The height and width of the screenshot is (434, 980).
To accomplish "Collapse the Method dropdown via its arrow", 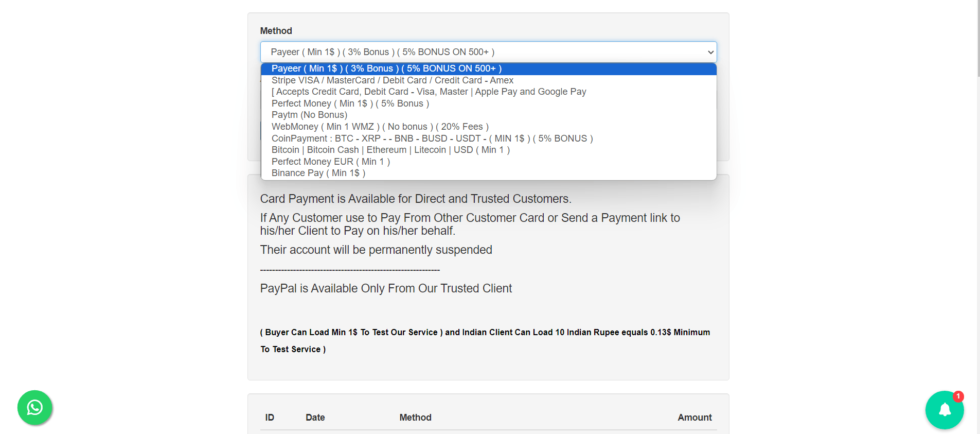I will 710,52.
